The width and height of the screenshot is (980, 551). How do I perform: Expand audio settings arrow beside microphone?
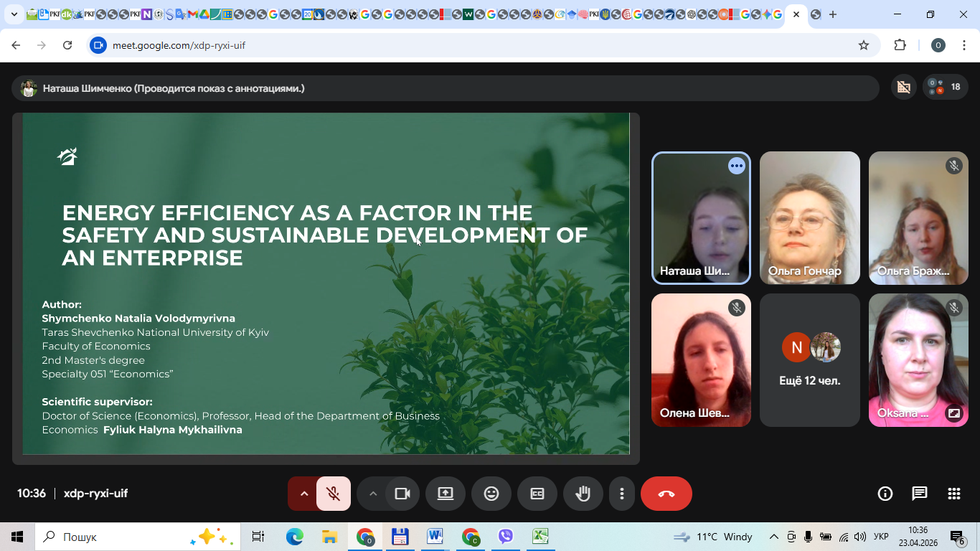click(303, 494)
